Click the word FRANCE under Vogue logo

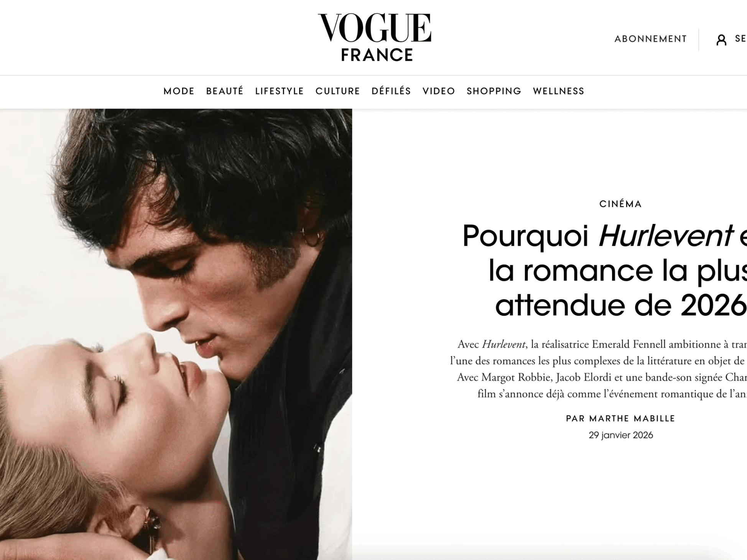tap(377, 55)
